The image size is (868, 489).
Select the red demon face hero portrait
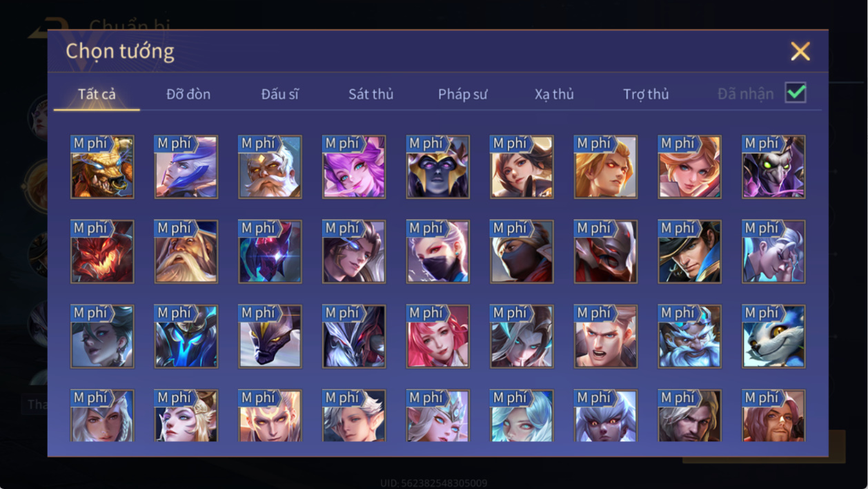(102, 251)
